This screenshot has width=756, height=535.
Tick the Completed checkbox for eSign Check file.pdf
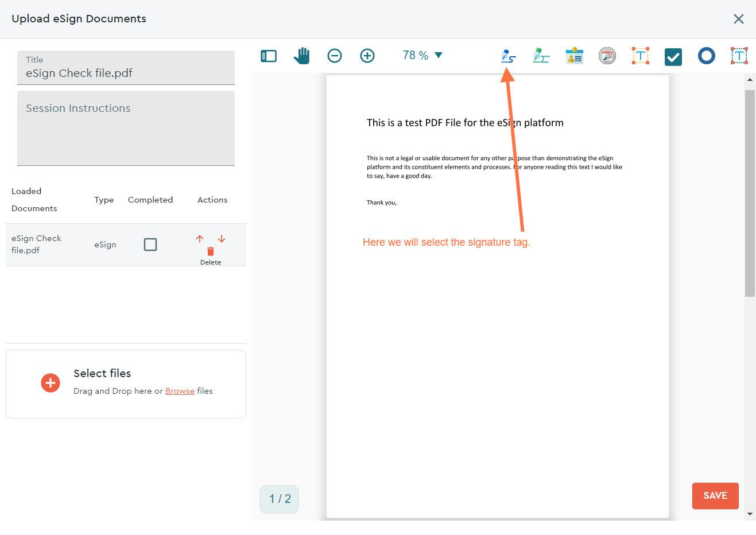pyautogui.click(x=150, y=245)
